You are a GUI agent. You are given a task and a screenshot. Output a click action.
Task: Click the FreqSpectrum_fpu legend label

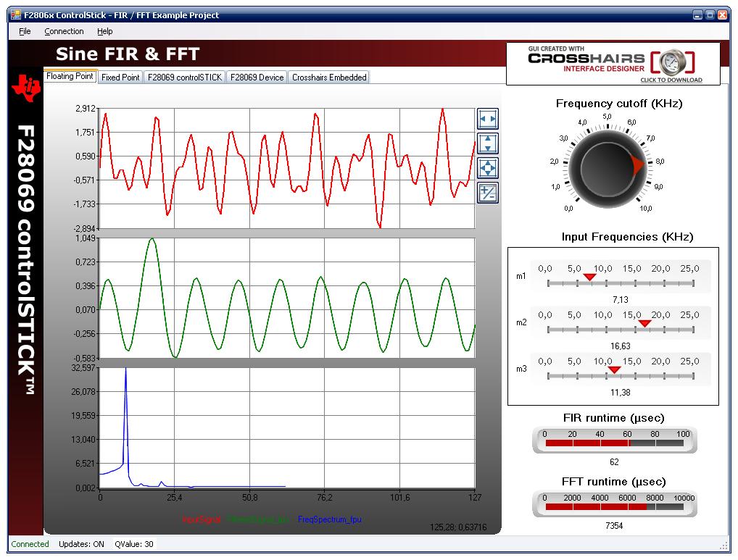click(329, 519)
